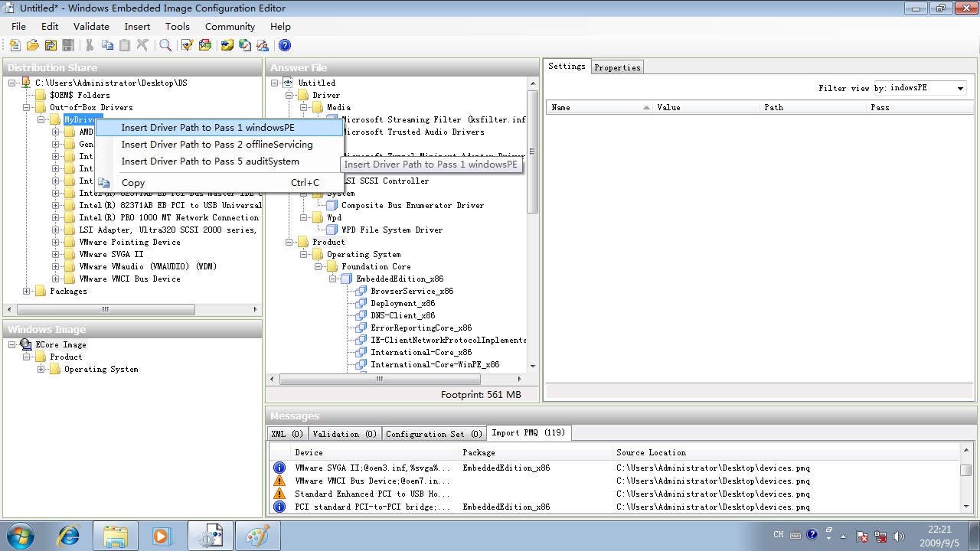Open Internet Explorer from taskbar

point(68,535)
